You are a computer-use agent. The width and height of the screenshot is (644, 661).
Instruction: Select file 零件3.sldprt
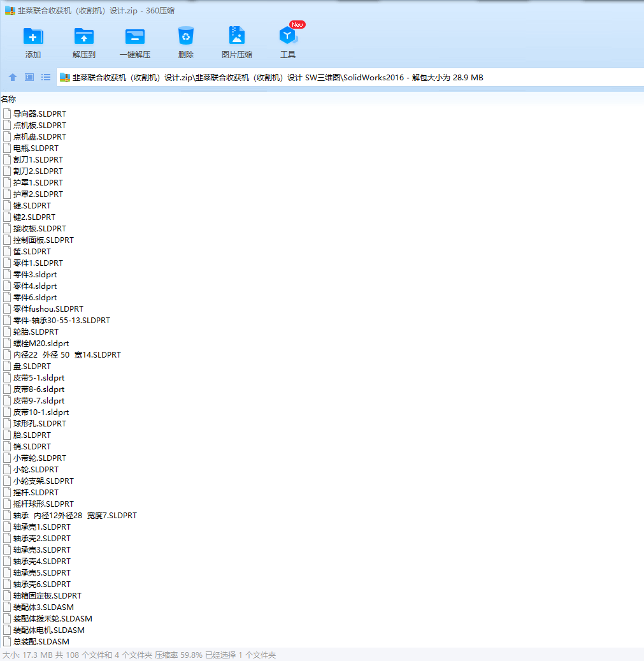(35, 274)
